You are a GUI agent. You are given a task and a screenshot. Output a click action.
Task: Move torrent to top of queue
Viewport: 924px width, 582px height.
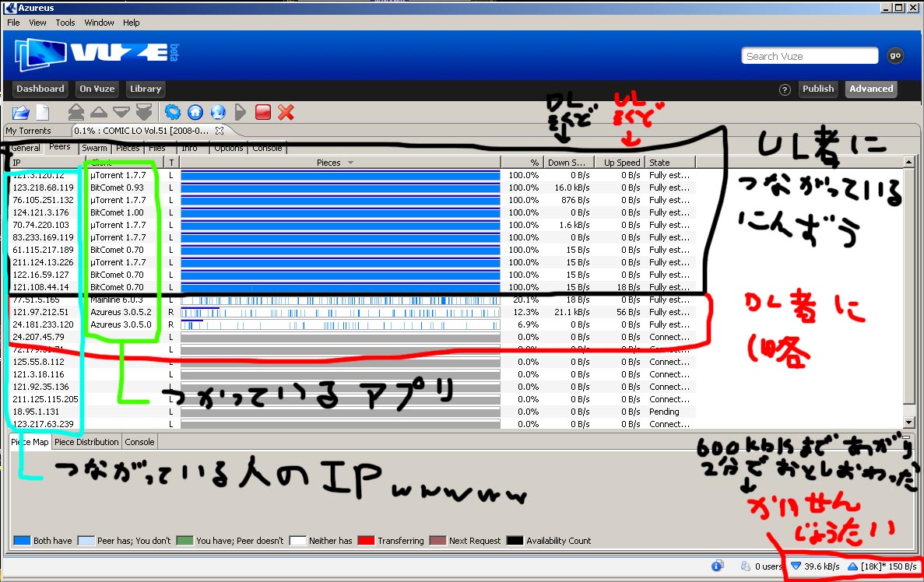[76, 112]
